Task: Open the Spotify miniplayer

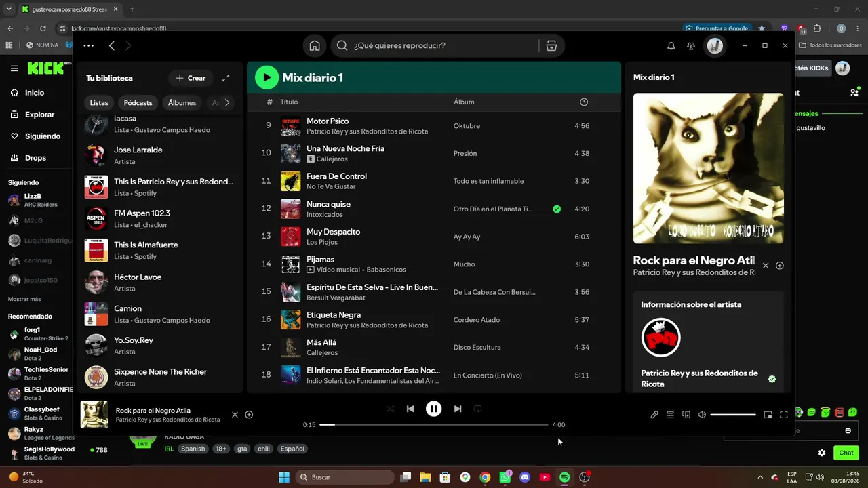Action: pyautogui.click(x=768, y=415)
